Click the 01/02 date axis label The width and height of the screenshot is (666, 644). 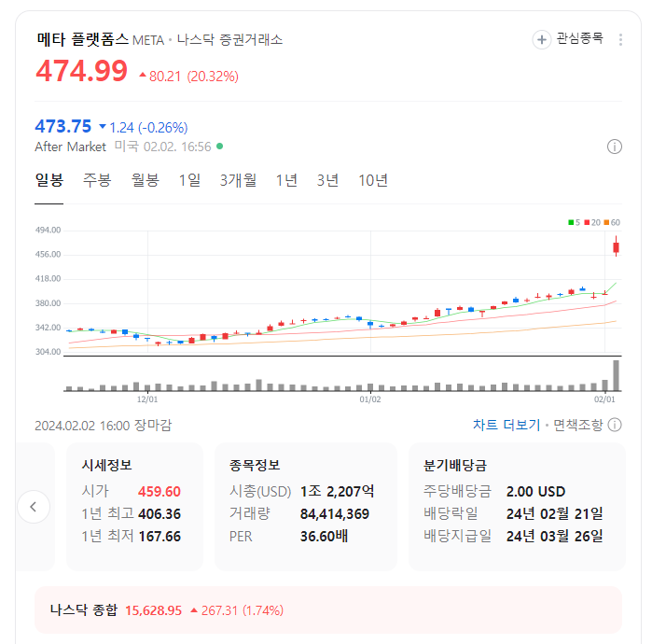pos(370,399)
